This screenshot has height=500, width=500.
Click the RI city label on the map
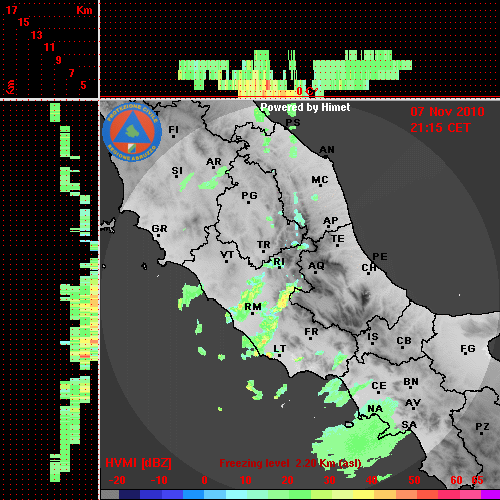pos(279,262)
